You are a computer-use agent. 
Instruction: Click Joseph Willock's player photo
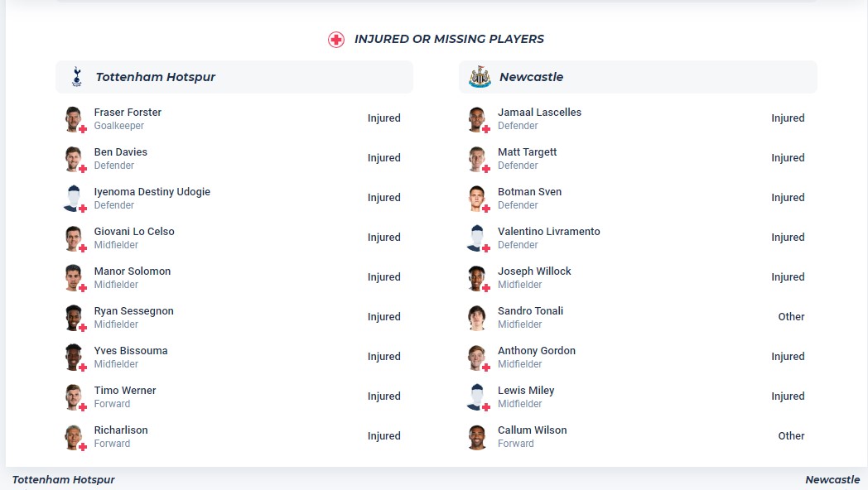click(477, 277)
